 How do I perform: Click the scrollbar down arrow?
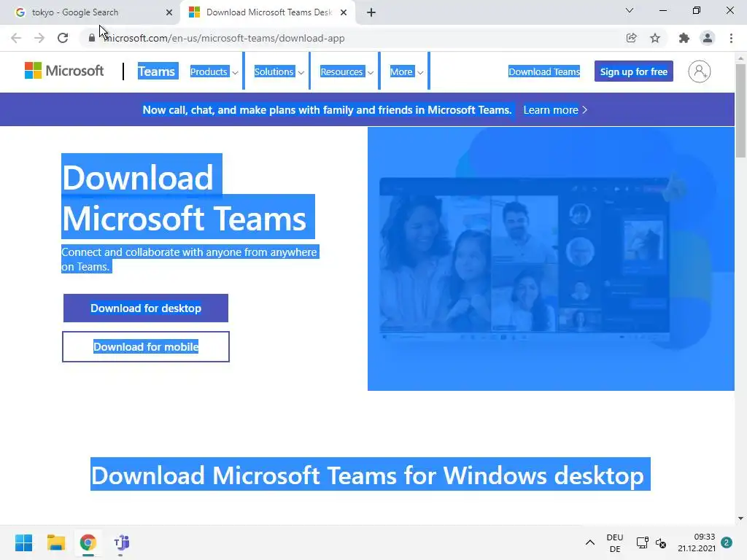(x=740, y=518)
